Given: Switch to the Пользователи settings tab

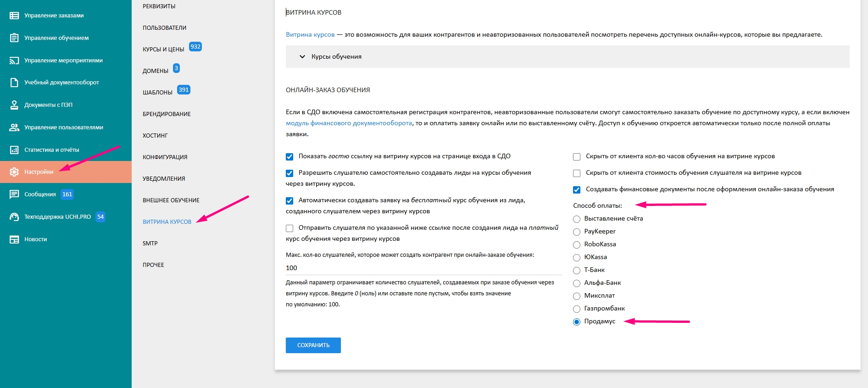Looking at the screenshot, I should [x=164, y=28].
